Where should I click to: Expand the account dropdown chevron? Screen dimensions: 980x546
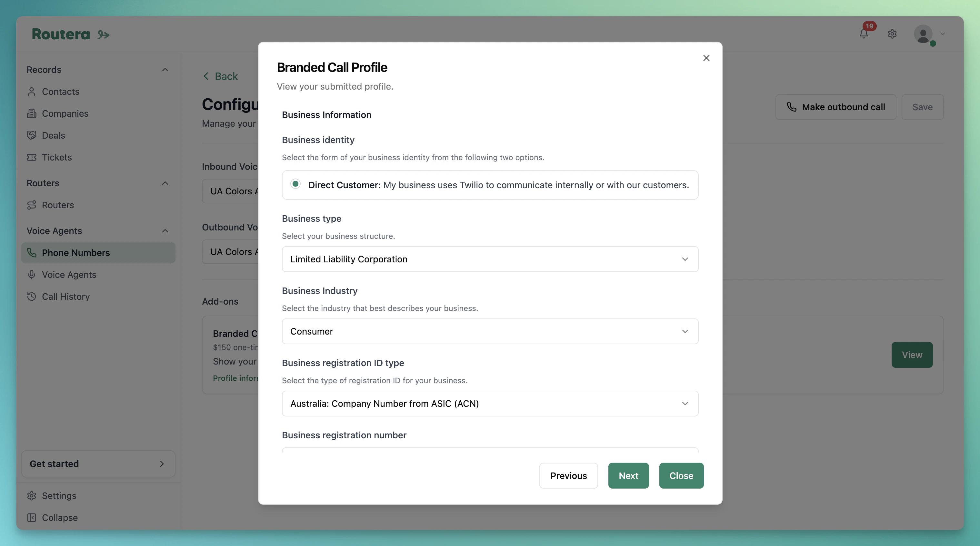pyautogui.click(x=943, y=34)
